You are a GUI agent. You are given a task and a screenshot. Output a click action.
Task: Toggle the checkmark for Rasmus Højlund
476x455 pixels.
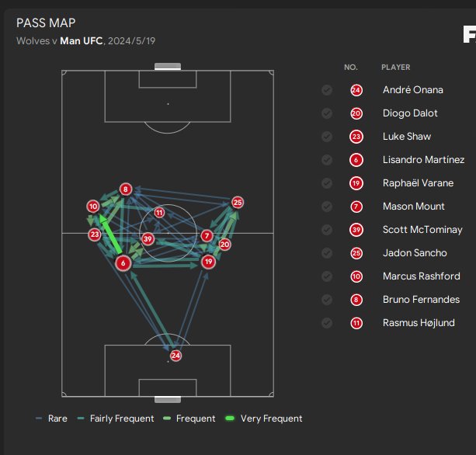[x=327, y=323]
